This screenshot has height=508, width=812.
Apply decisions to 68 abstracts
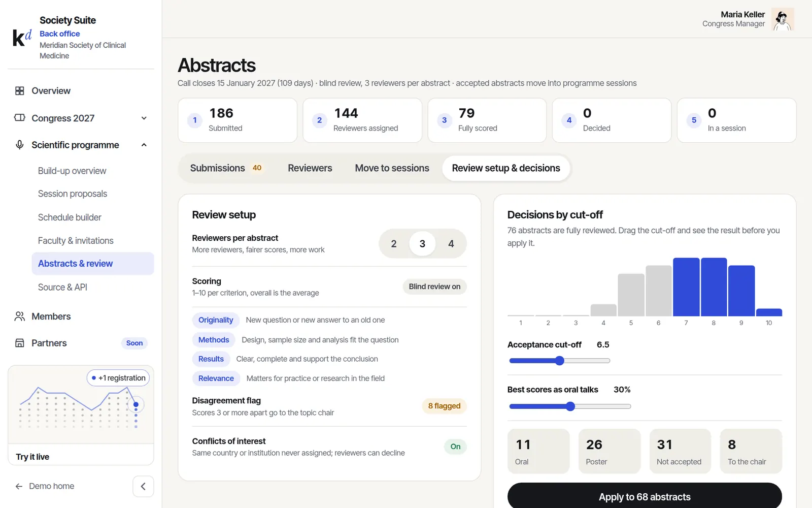(x=645, y=496)
